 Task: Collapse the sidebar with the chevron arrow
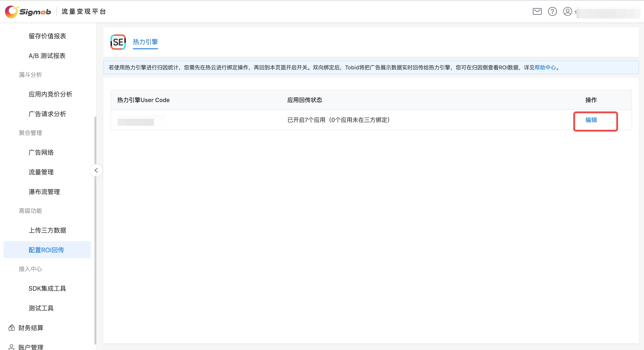[x=96, y=170]
